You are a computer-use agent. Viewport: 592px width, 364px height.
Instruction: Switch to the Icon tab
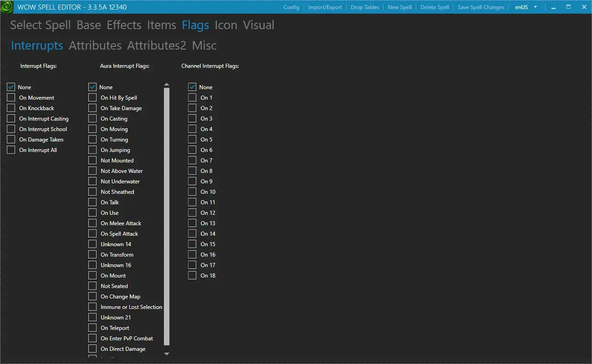226,25
